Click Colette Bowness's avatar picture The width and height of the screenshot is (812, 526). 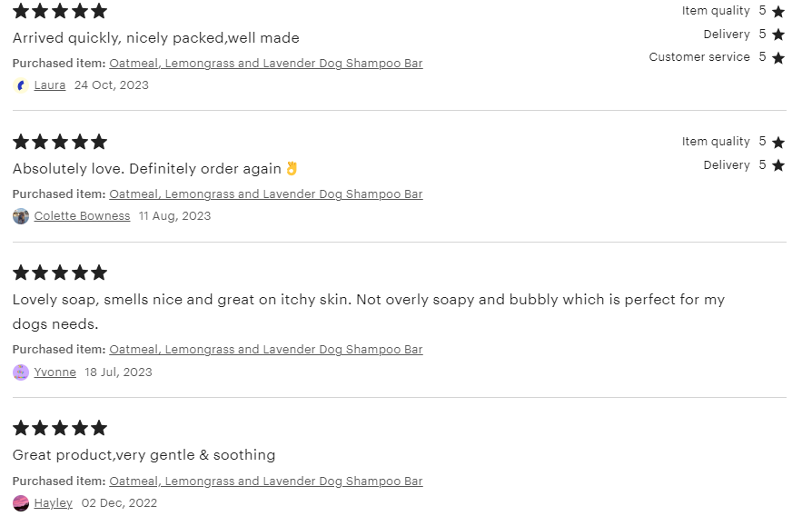(x=21, y=216)
